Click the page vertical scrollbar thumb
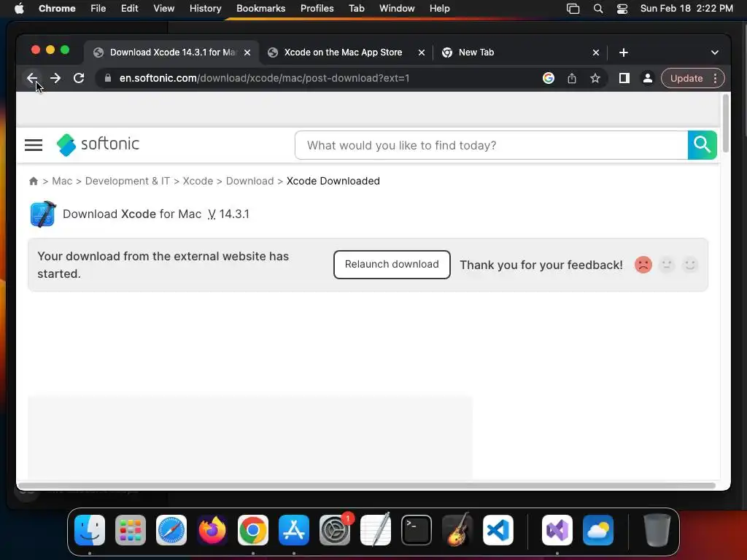This screenshot has width=747, height=560. pos(726,122)
